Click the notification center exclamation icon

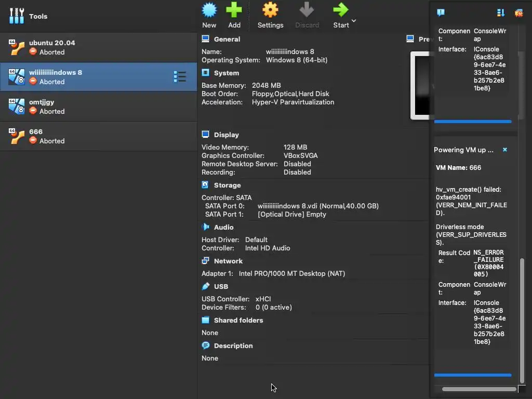pos(441,13)
